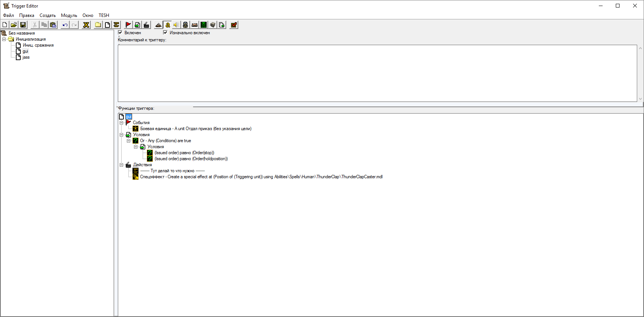Click the New Map toolbar icon
The image size is (644, 317).
click(5, 25)
